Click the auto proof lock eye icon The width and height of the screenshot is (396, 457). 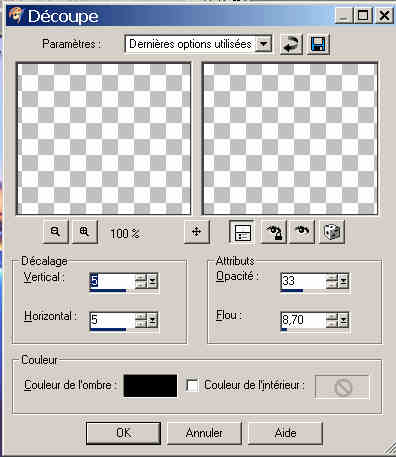(x=273, y=231)
